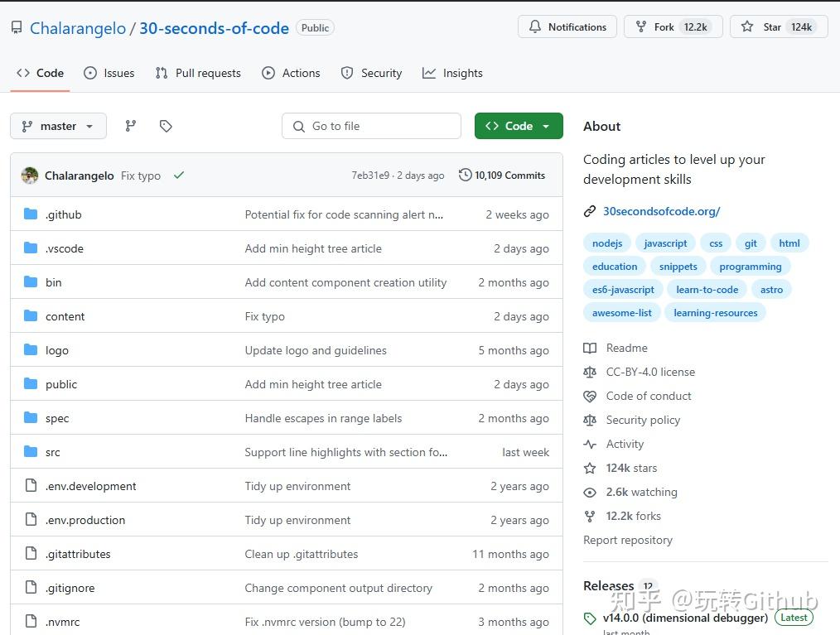Screen dimensions: 840x635
Task: Click the javascript topic tag
Action: point(665,243)
